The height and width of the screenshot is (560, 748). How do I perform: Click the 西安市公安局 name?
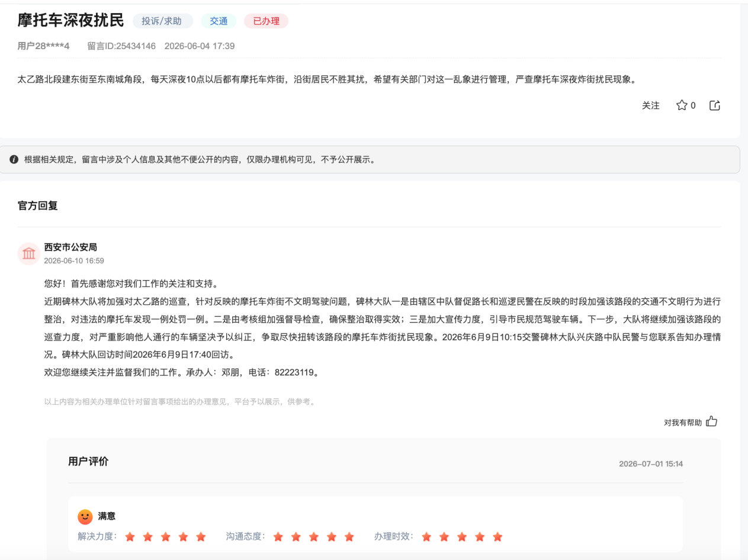pyautogui.click(x=70, y=247)
